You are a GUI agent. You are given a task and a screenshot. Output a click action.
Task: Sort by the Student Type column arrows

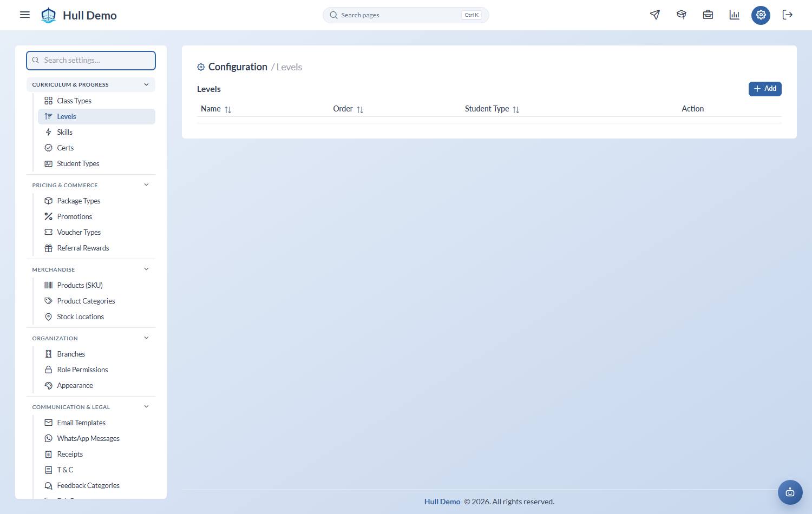[516, 109]
